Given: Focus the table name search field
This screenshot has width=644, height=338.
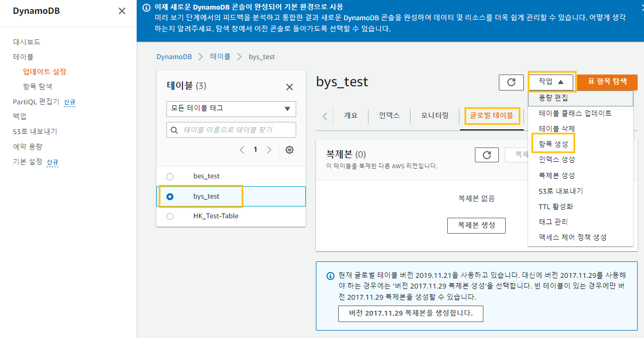Looking at the screenshot, I should (231, 129).
